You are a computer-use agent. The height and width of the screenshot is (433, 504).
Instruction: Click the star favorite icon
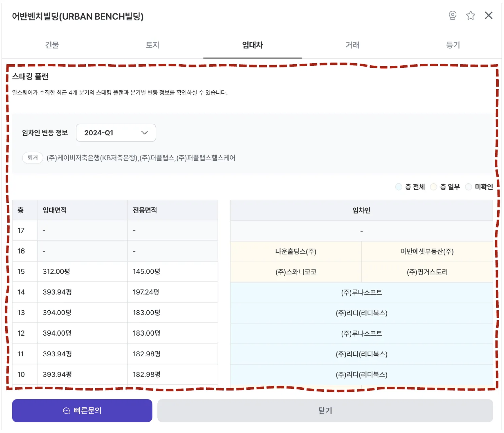[x=470, y=16]
